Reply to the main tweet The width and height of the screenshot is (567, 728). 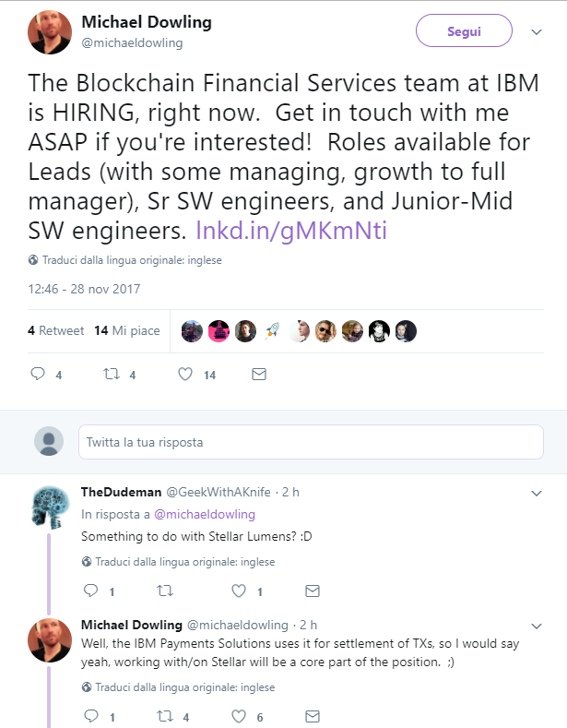coord(38,375)
